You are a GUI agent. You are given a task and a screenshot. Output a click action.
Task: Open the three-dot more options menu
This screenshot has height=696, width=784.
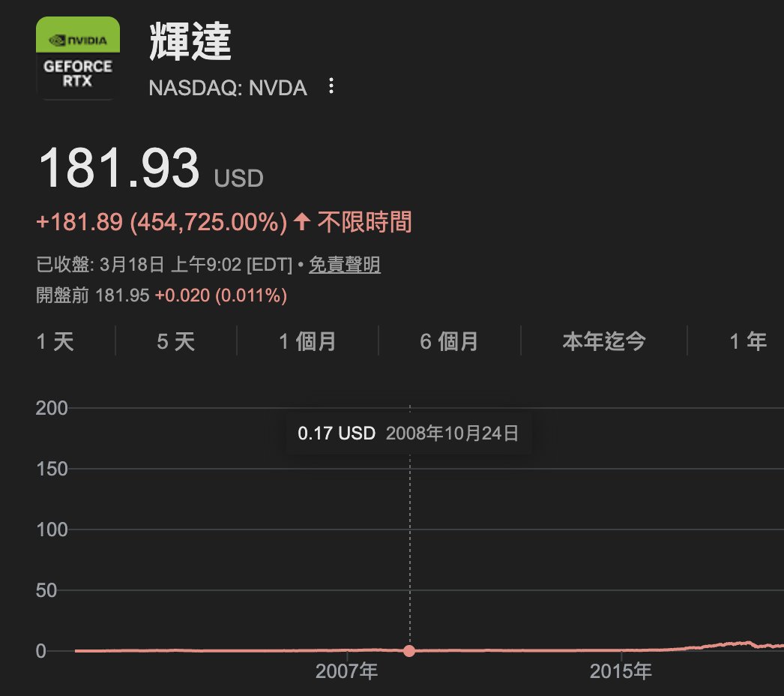pos(331,86)
